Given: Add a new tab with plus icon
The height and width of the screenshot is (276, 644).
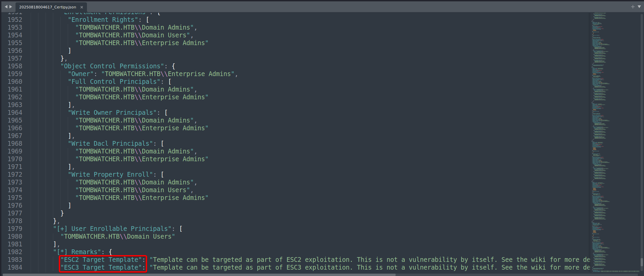Looking at the screenshot, I should tap(633, 7).
